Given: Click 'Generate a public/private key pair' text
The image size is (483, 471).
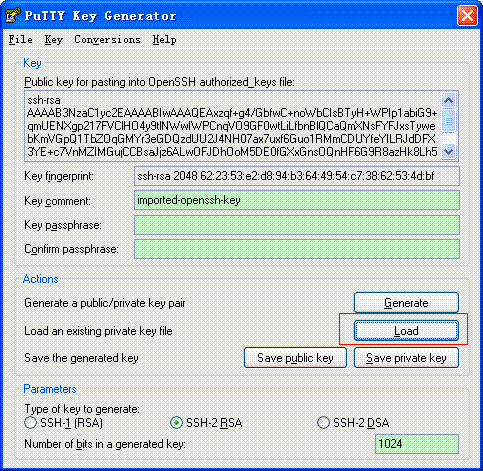Looking at the screenshot, I should pyautogui.click(x=105, y=303).
